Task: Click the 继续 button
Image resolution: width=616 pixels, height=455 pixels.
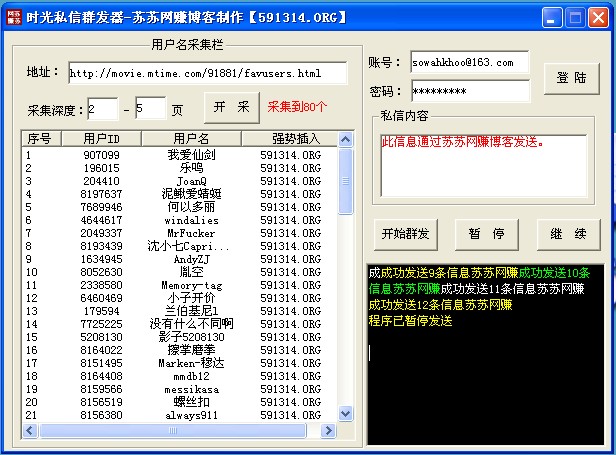Action: [568, 235]
